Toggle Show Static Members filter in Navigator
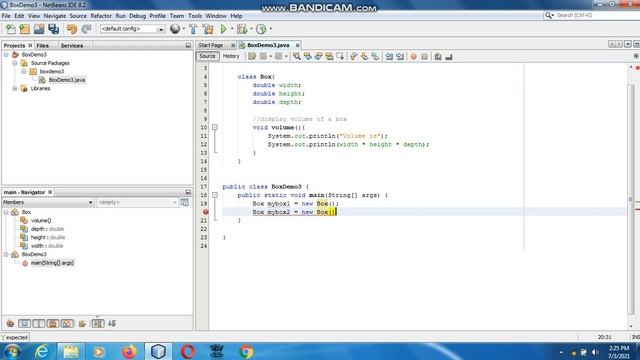This screenshot has width=640, height=360. pyautogui.click(x=39, y=324)
